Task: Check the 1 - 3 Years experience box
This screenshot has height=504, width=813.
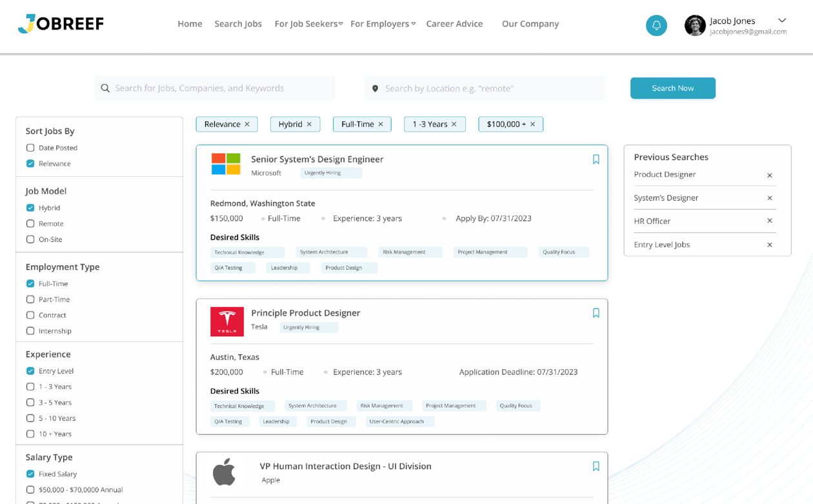Action: pos(30,387)
